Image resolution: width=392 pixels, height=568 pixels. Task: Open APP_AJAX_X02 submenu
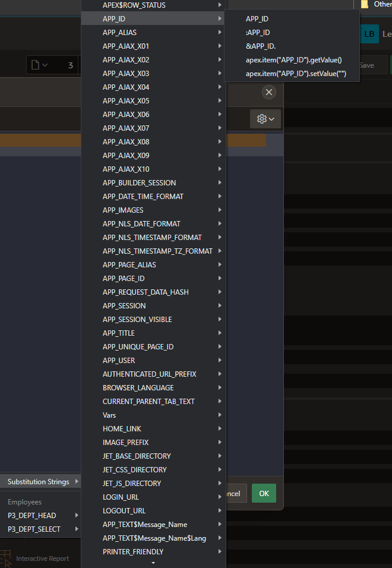(153, 60)
